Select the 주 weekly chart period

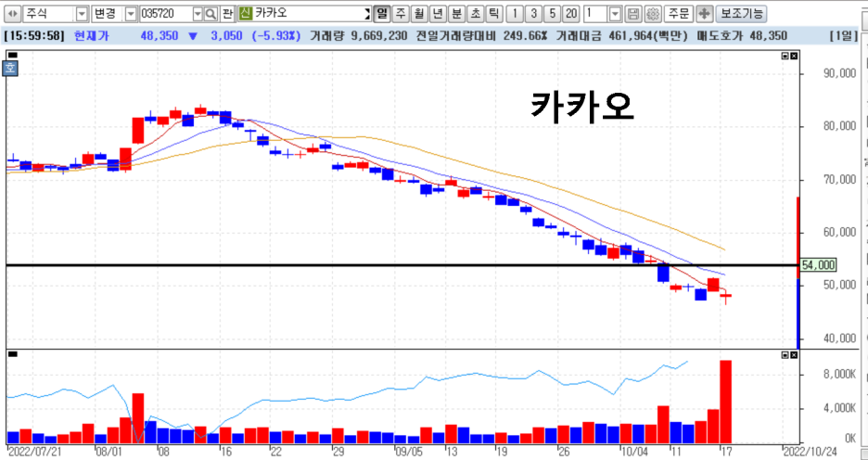[401, 13]
